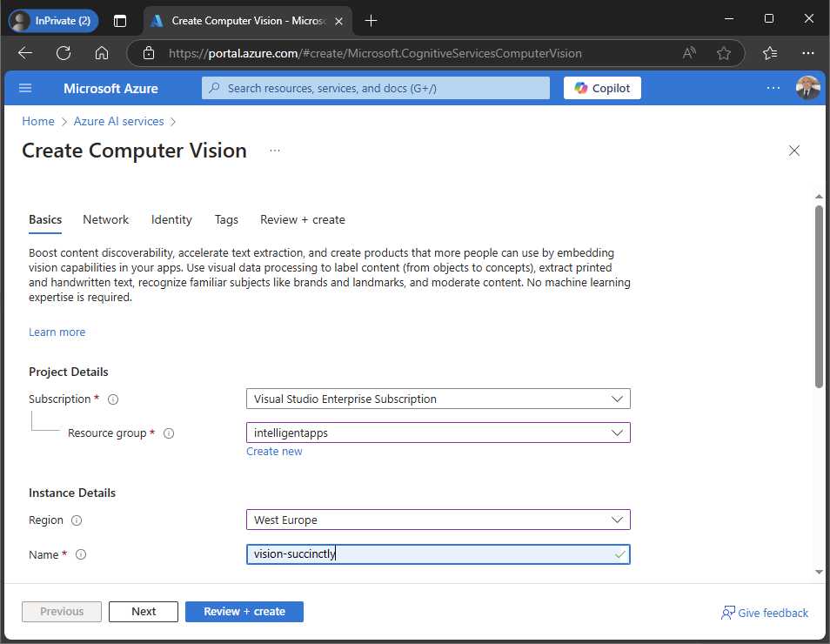
Task: Click the browser back arrow
Action: point(25,53)
